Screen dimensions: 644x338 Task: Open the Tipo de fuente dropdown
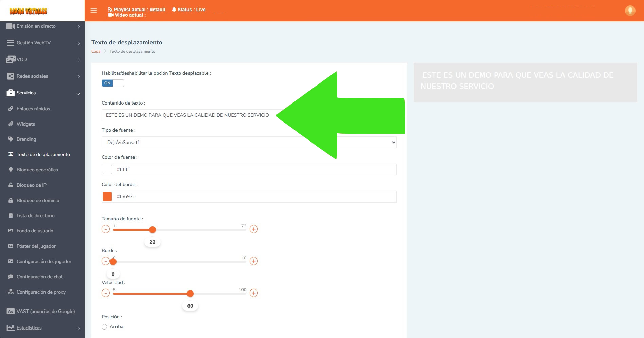(x=249, y=142)
